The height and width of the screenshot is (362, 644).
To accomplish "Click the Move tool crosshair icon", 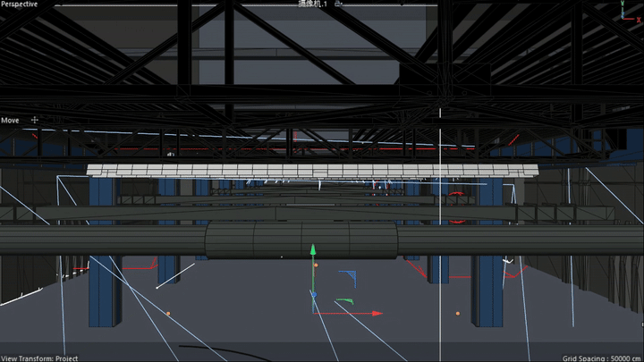I will [x=35, y=120].
